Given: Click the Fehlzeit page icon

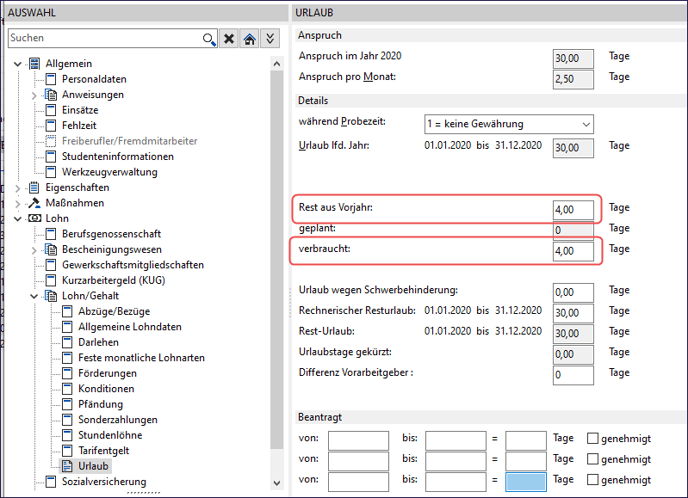Looking at the screenshot, I should click(x=51, y=125).
